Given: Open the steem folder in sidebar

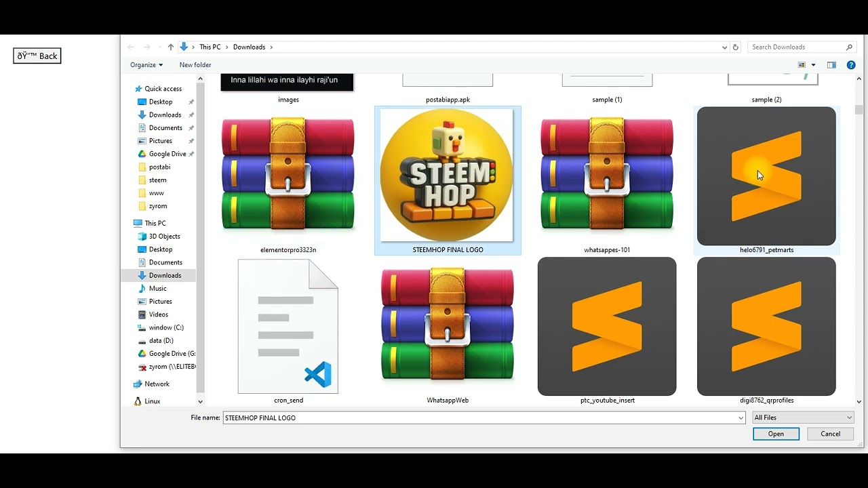Looking at the screenshot, I should click(x=157, y=180).
